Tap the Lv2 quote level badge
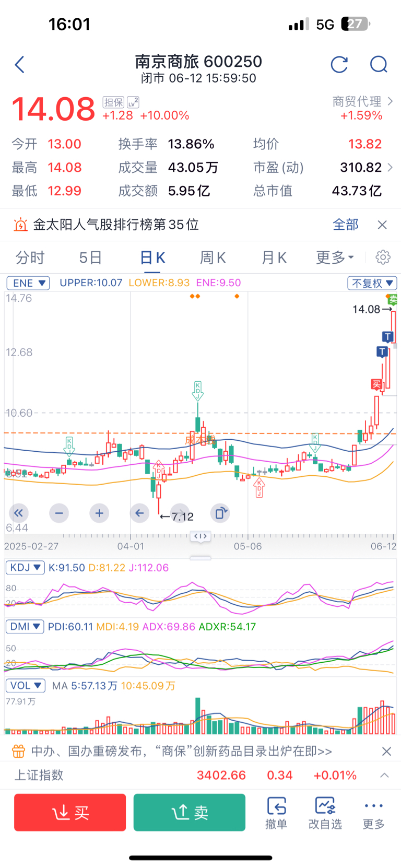Viewport: 401px width, 868px height. pyautogui.click(x=133, y=102)
